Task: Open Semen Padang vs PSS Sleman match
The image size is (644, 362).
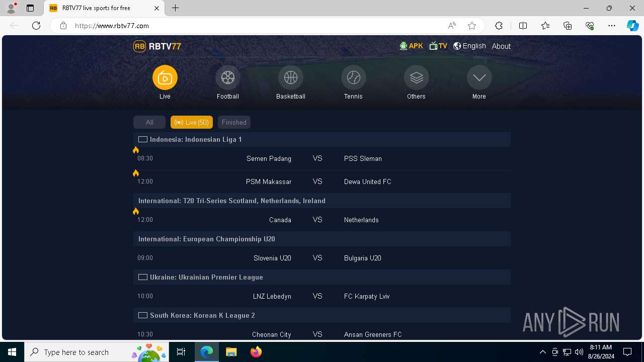Action: (x=322, y=158)
